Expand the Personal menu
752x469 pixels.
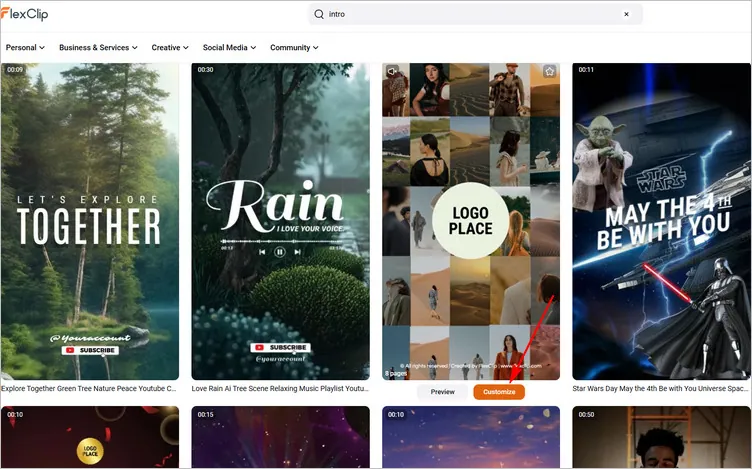click(x=25, y=47)
